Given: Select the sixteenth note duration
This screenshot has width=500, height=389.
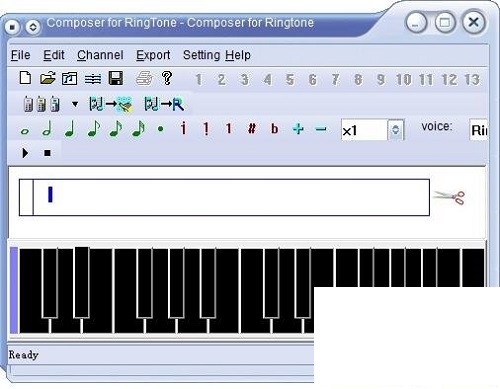Looking at the screenshot, I should [x=116, y=129].
